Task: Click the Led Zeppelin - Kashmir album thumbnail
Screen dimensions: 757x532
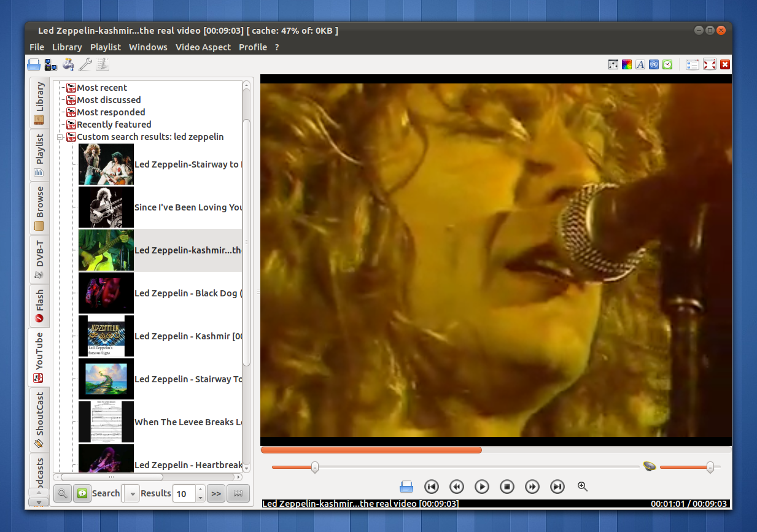Action: click(x=106, y=336)
